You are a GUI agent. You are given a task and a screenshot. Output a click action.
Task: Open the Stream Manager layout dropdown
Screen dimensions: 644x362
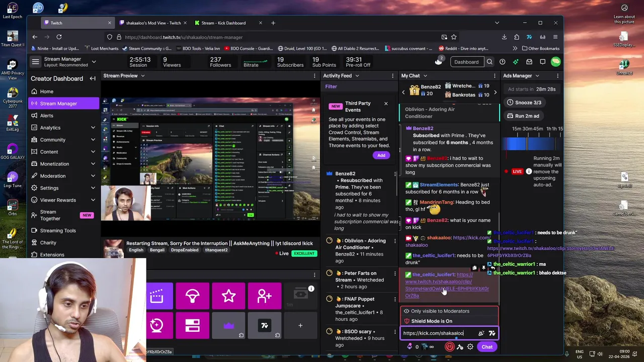(94, 62)
